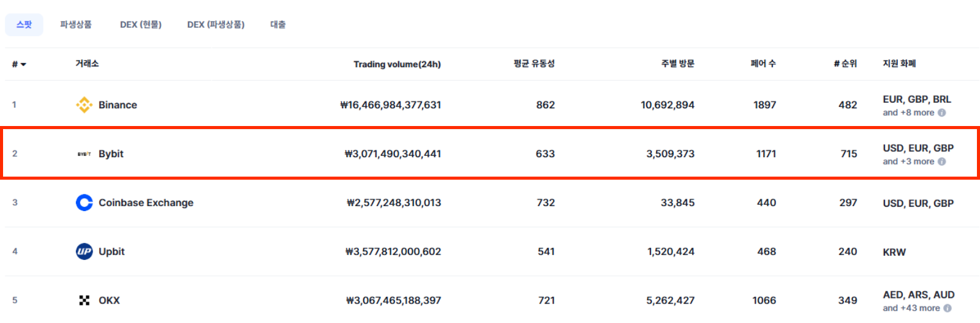Click OKX weekly visits 5,262,427

point(670,300)
